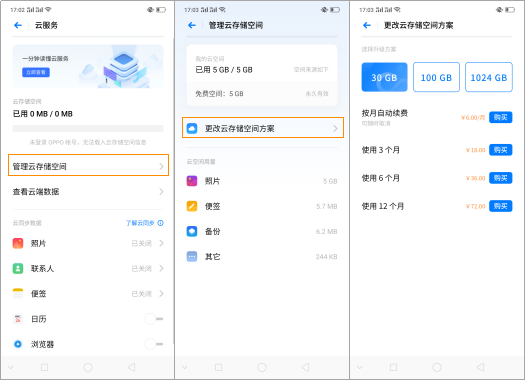Image resolution: width=526 pixels, height=381 pixels.
Task: Click the 立即查看 banner button
Action: [x=36, y=72]
